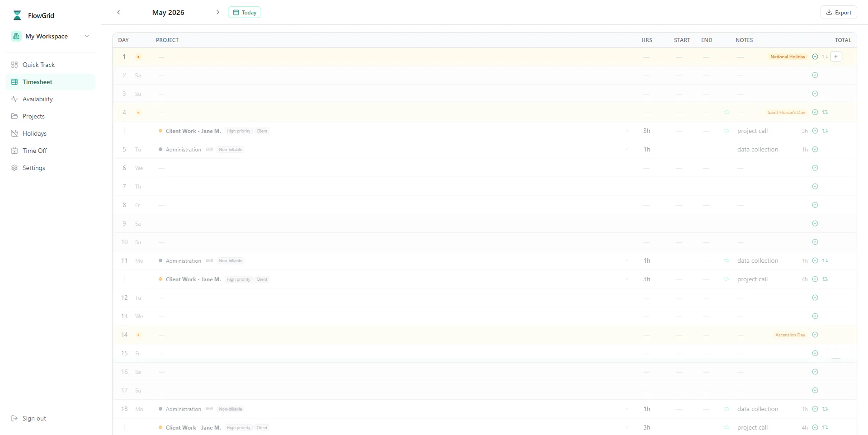
Task: Expand the My Workspace dropdown chevron
Action: [x=87, y=36]
